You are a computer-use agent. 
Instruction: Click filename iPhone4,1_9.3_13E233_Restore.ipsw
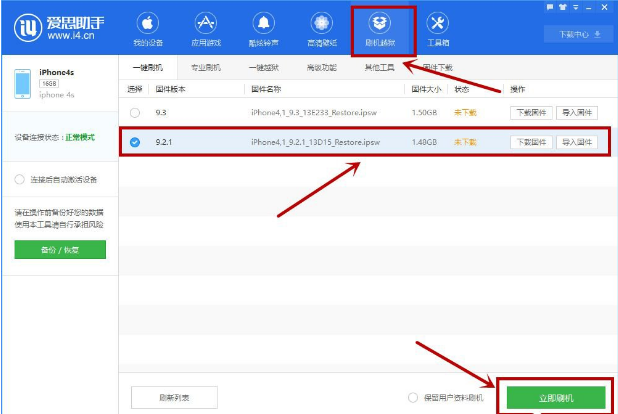click(x=314, y=113)
